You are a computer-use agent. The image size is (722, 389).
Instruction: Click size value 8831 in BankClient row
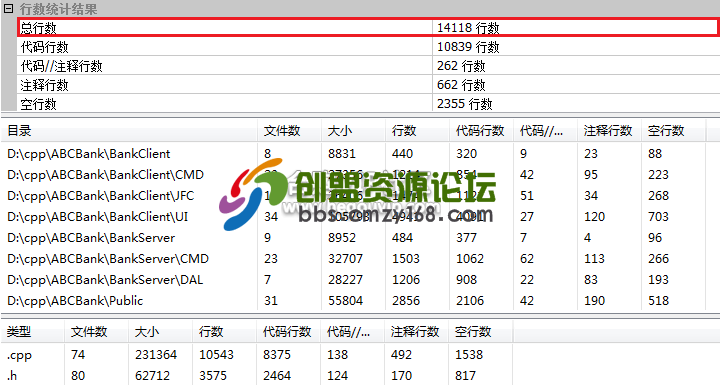(x=342, y=154)
